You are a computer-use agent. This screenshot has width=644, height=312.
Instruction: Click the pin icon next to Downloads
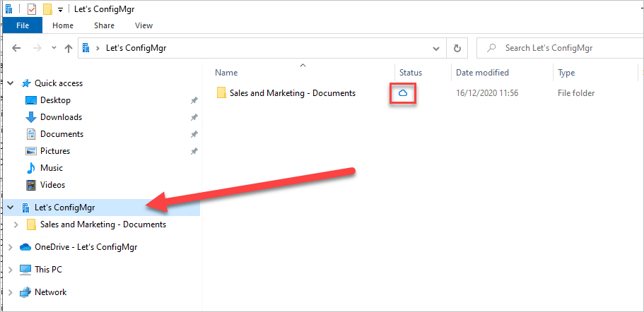[x=194, y=117]
